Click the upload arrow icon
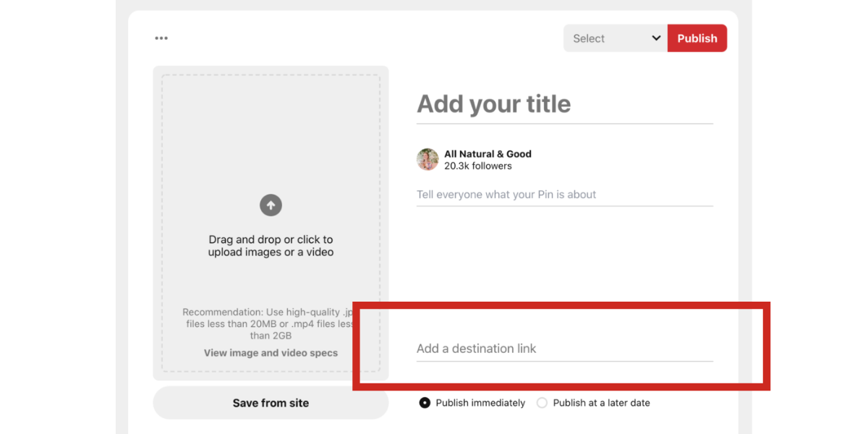This screenshot has height=434, width=868. [271, 205]
